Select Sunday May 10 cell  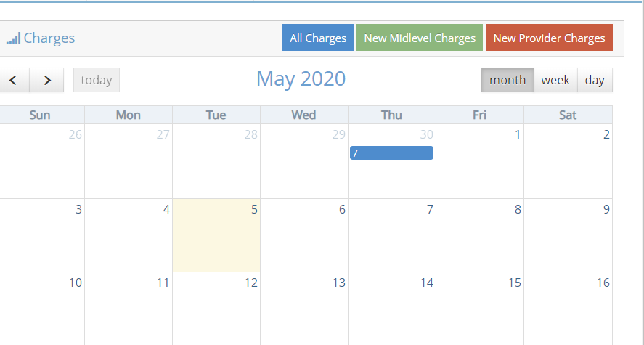pos(42,309)
